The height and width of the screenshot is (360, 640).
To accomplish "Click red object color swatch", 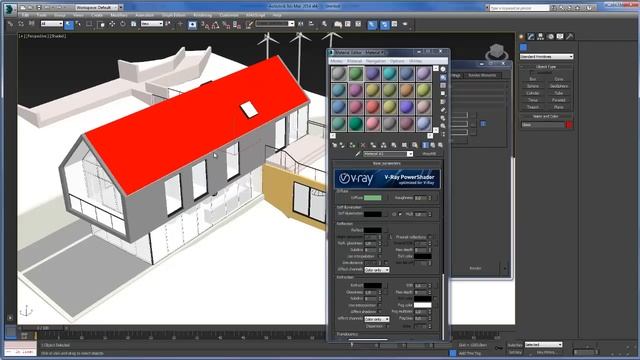I will (569, 125).
